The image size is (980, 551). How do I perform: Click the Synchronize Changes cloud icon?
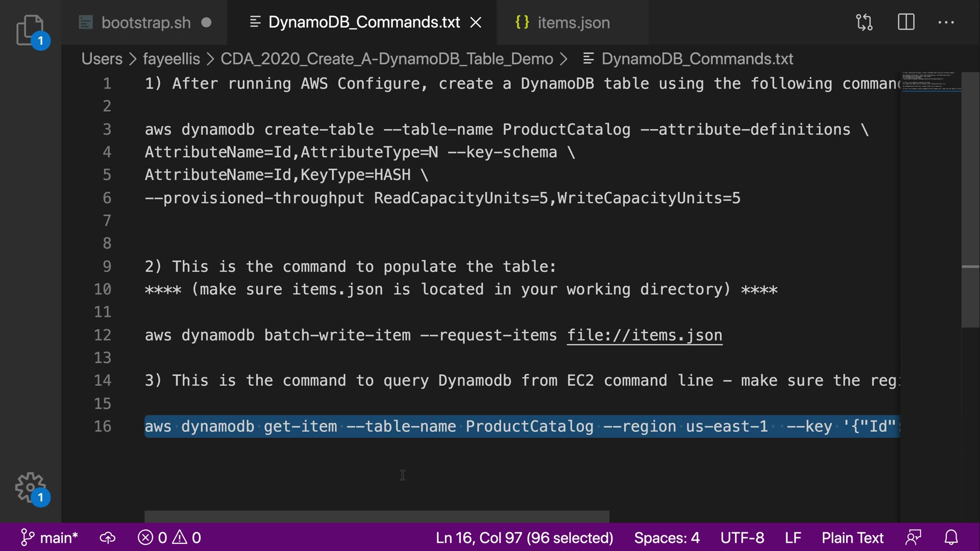point(107,538)
